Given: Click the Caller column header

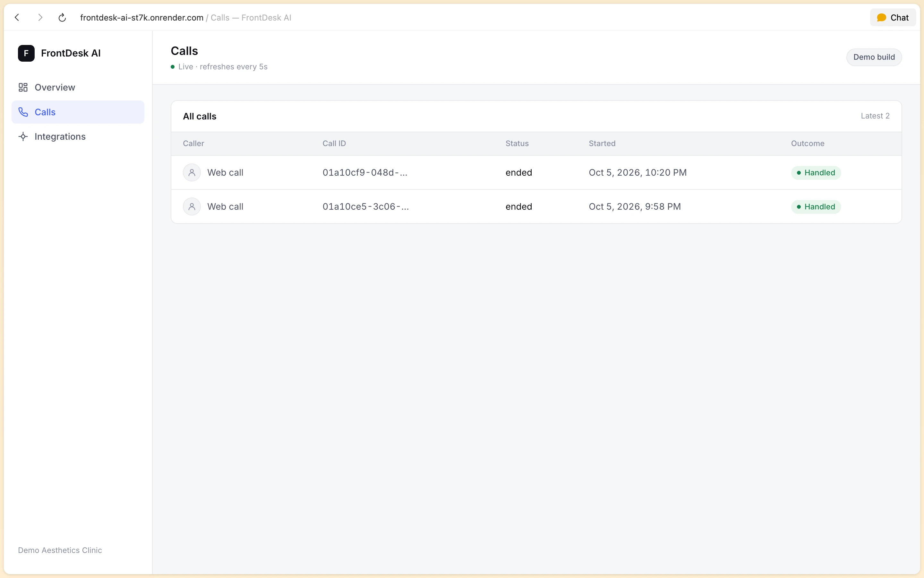Looking at the screenshot, I should point(193,143).
